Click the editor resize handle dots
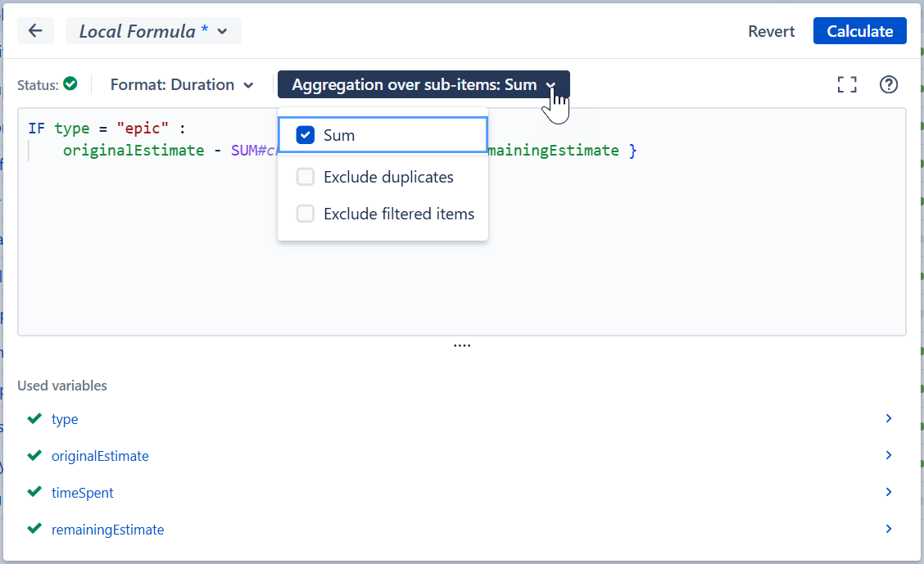924x564 pixels. coord(462,345)
